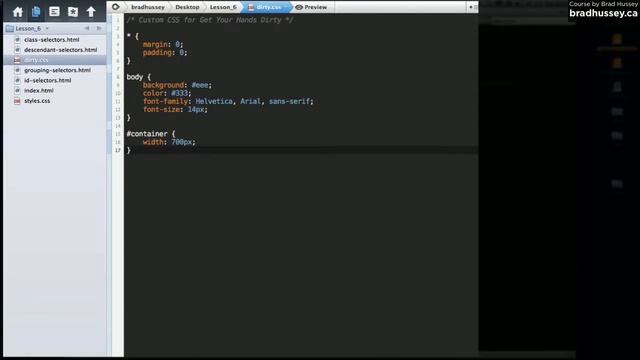This screenshot has width=640, height=360.
Task: Click the '#container {' selector line
Action: click(151, 134)
